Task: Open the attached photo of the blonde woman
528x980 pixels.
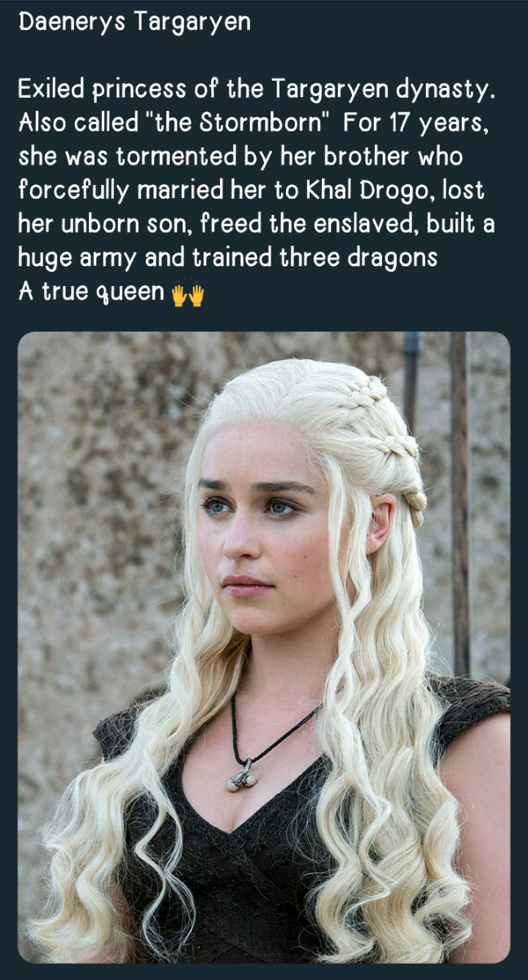Action: 264,648
